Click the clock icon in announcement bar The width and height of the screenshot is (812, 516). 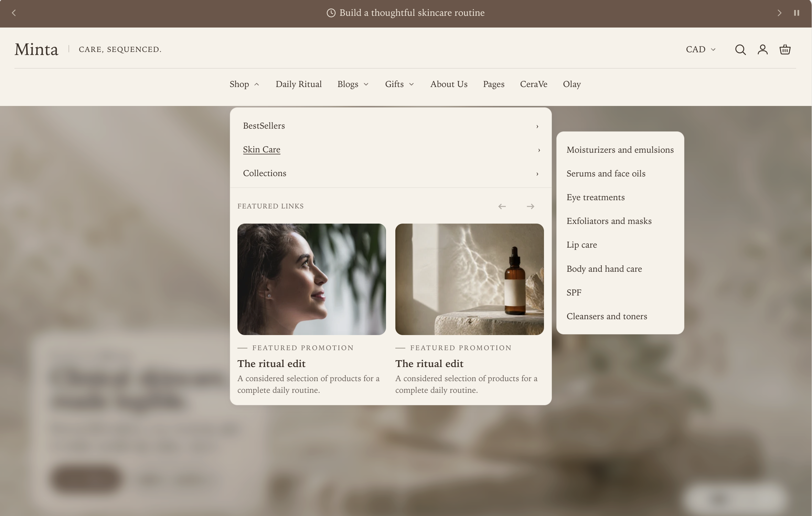click(331, 13)
